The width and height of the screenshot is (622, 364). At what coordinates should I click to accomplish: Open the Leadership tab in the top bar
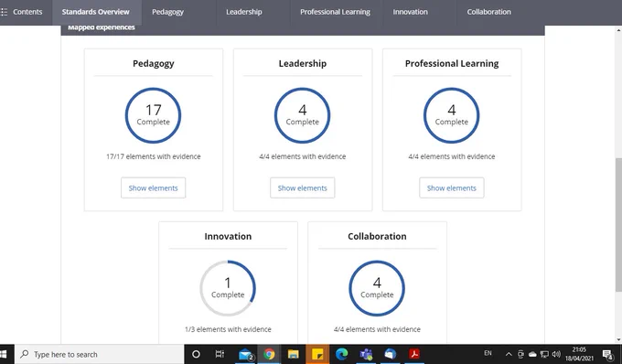244,12
